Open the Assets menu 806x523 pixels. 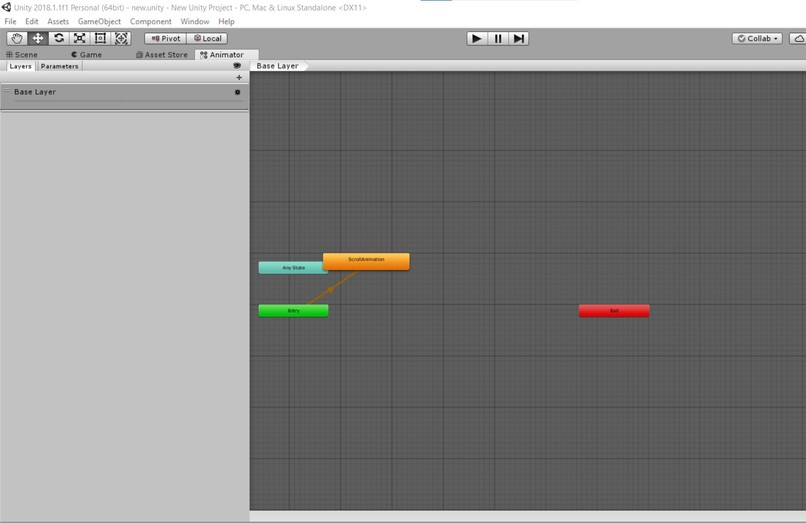click(58, 22)
